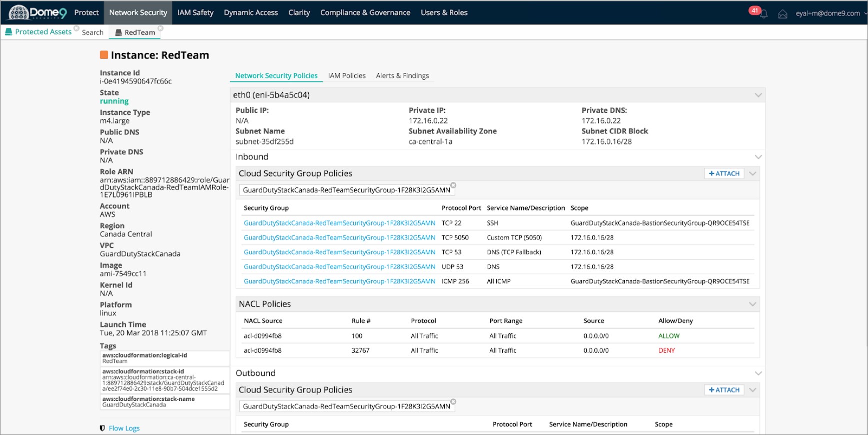Open the Compliance & Governance menu
This screenshot has height=435, width=868.
pos(365,13)
